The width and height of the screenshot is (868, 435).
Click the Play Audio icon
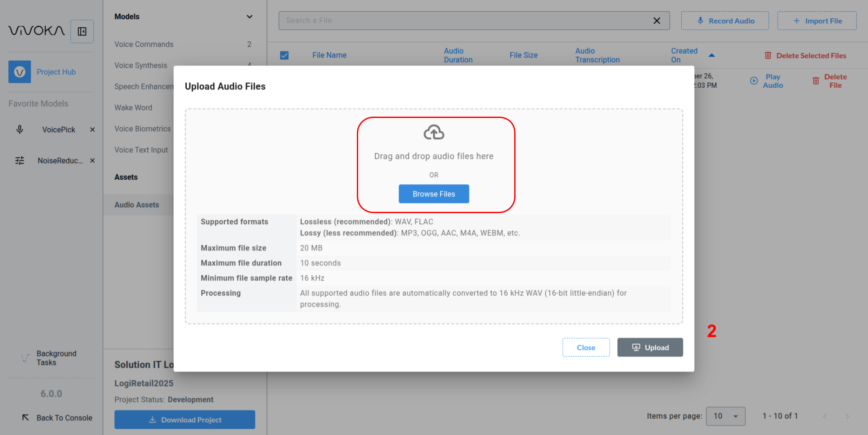[754, 81]
